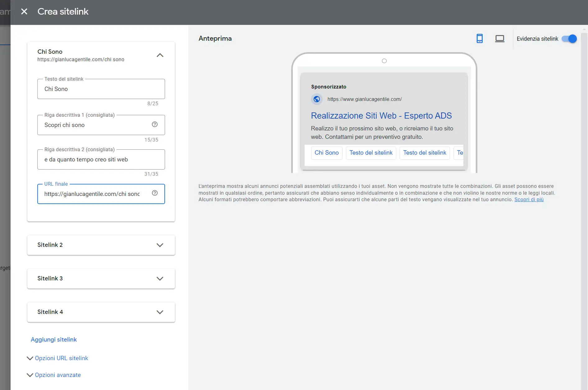Click Chi Sono sitelink chip in preview
588x390 pixels.
(x=327, y=153)
